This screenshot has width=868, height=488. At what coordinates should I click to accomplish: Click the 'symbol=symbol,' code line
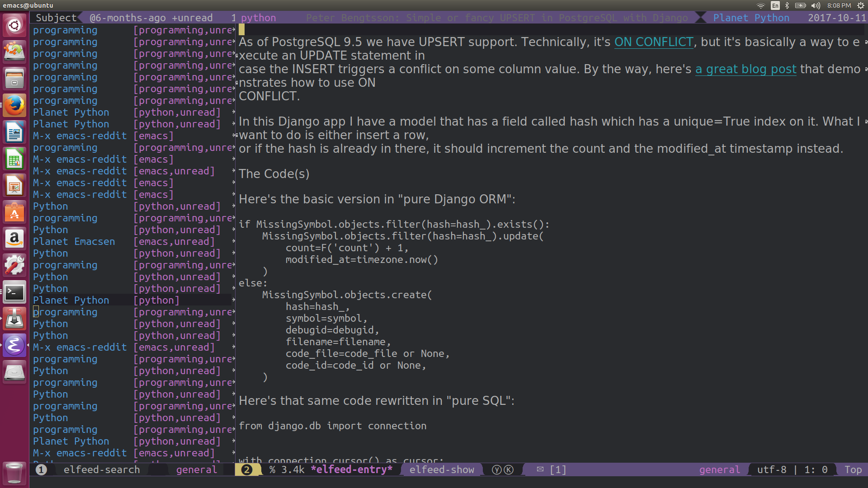pyautogui.click(x=326, y=319)
